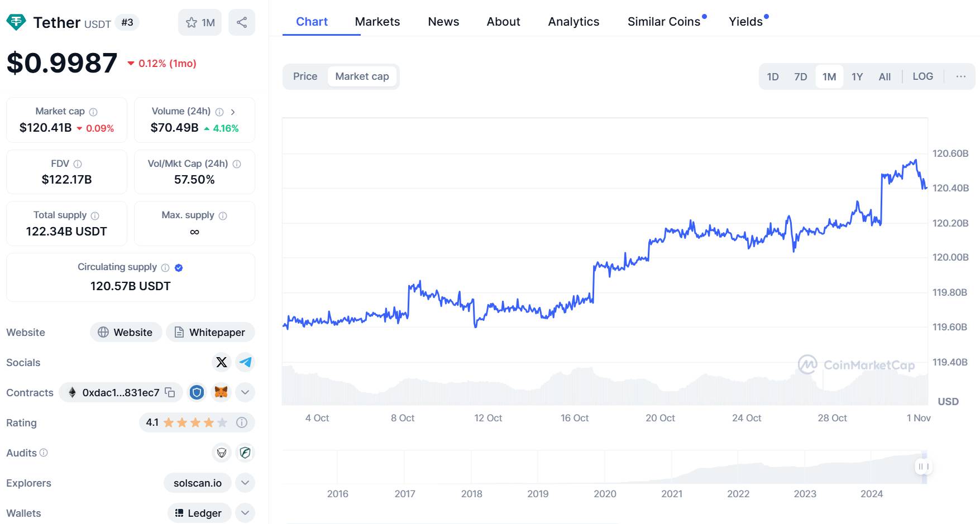Open the About tab
The image size is (980, 524).
tap(503, 22)
